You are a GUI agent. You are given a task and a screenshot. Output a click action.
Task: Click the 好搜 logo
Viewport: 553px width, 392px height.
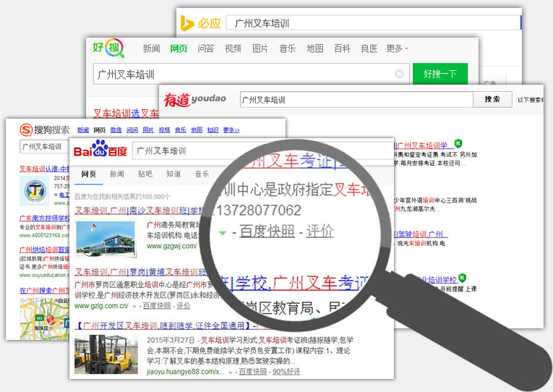[x=108, y=48]
